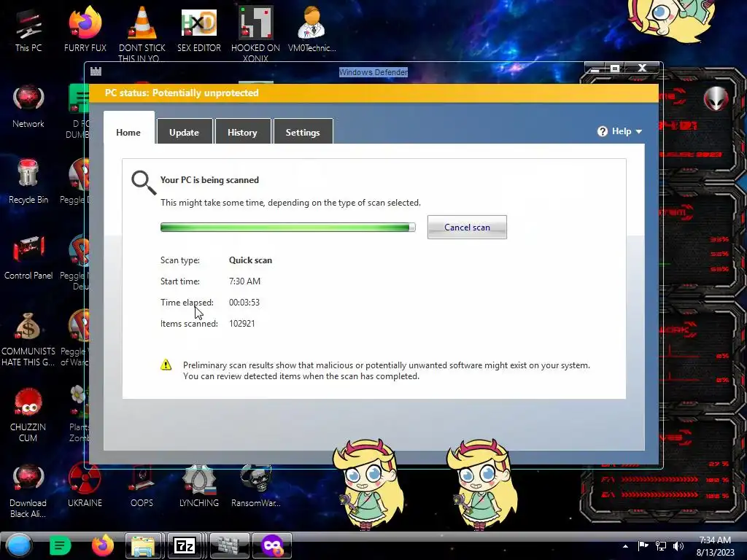Open the Download Black Ali... shortcut
This screenshot has height=560, width=747.
click(x=28, y=491)
